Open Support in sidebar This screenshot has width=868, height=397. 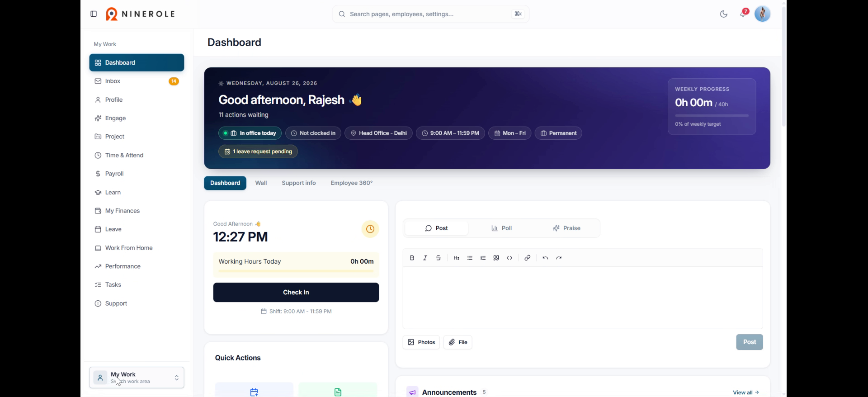(137, 303)
